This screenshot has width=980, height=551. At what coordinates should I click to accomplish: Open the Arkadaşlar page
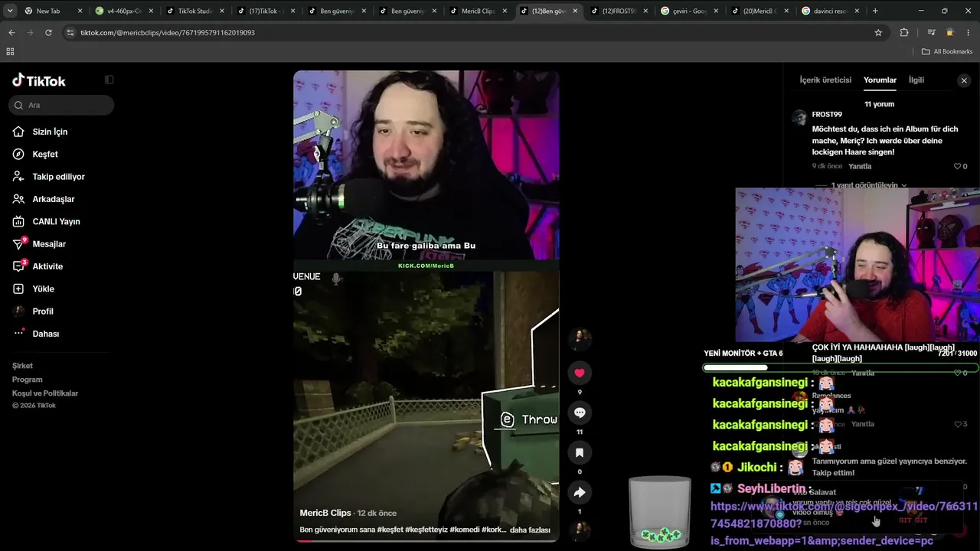(x=53, y=199)
